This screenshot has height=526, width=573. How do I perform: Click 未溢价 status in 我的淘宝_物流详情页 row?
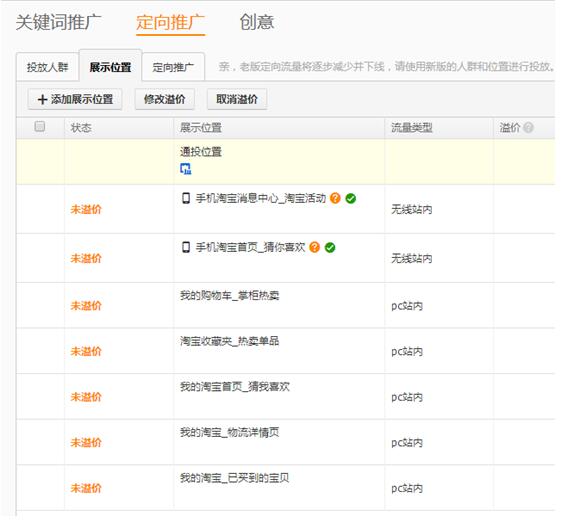click(x=86, y=443)
